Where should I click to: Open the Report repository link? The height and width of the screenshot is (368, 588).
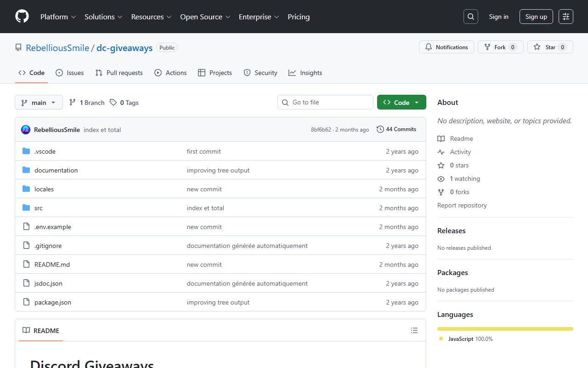coord(462,205)
